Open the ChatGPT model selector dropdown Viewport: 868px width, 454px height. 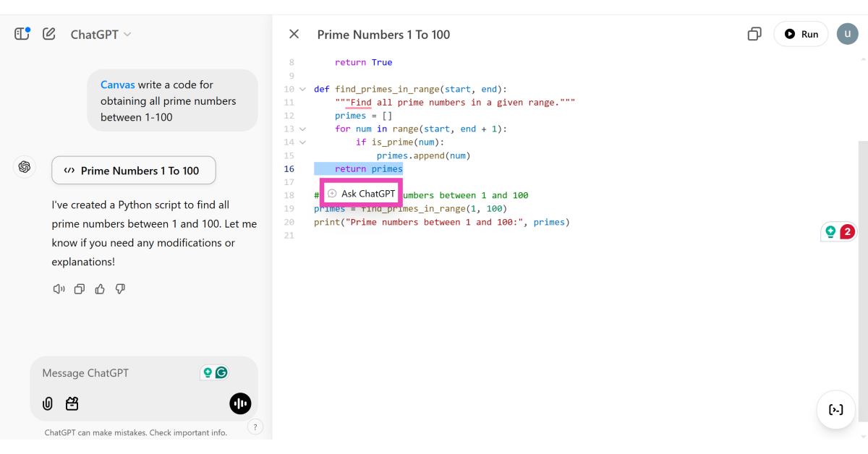(x=101, y=34)
